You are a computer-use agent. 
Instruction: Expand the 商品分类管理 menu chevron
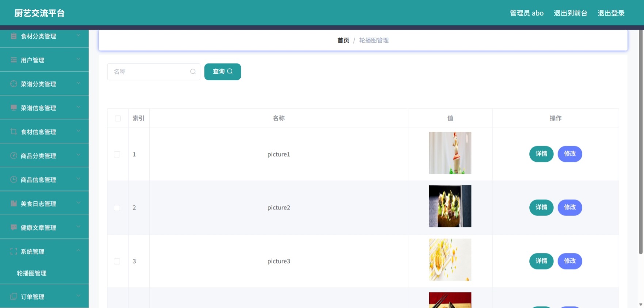coord(78,155)
